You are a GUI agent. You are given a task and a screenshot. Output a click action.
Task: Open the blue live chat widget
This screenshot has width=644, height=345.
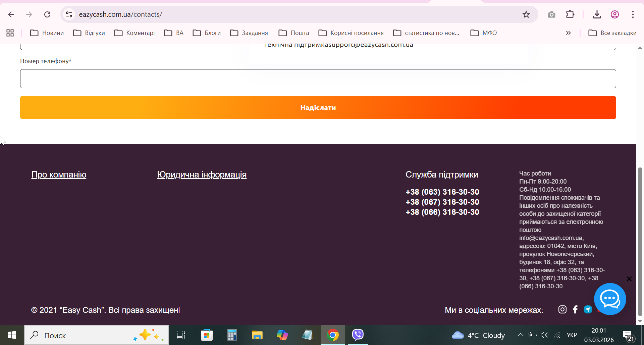[x=610, y=299]
